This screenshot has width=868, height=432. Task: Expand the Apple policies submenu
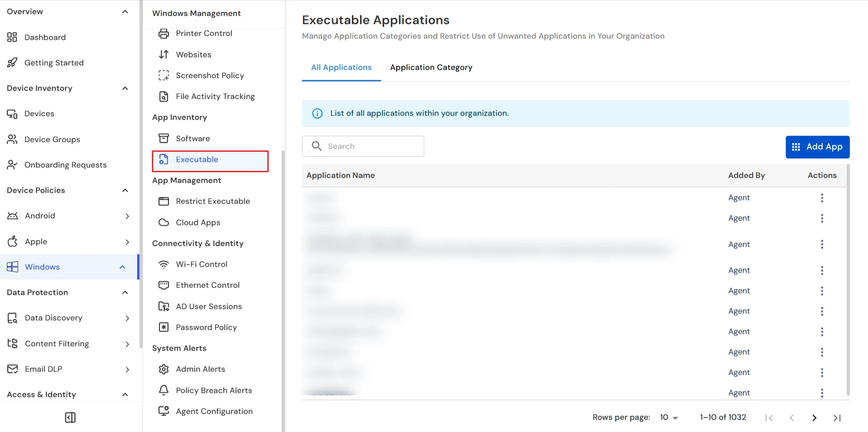pyautogui.click(x=128, y=242)
